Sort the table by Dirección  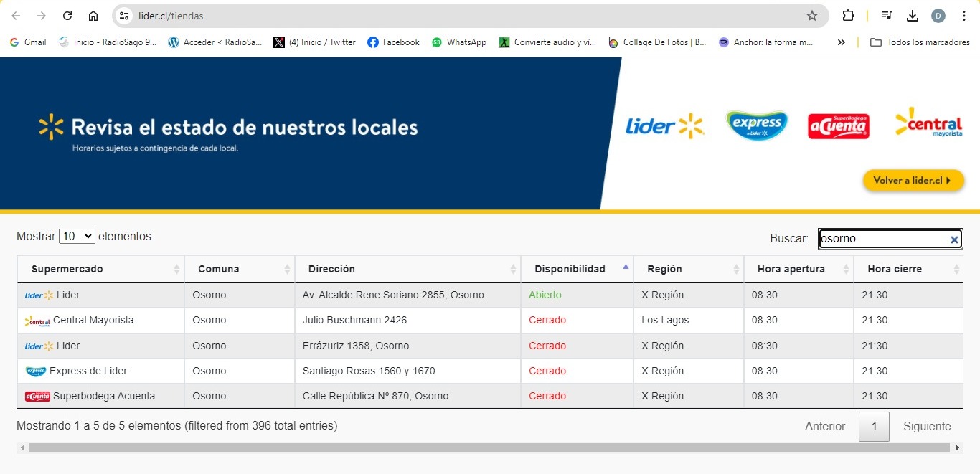pyautogui.click(x=407, y=269)
